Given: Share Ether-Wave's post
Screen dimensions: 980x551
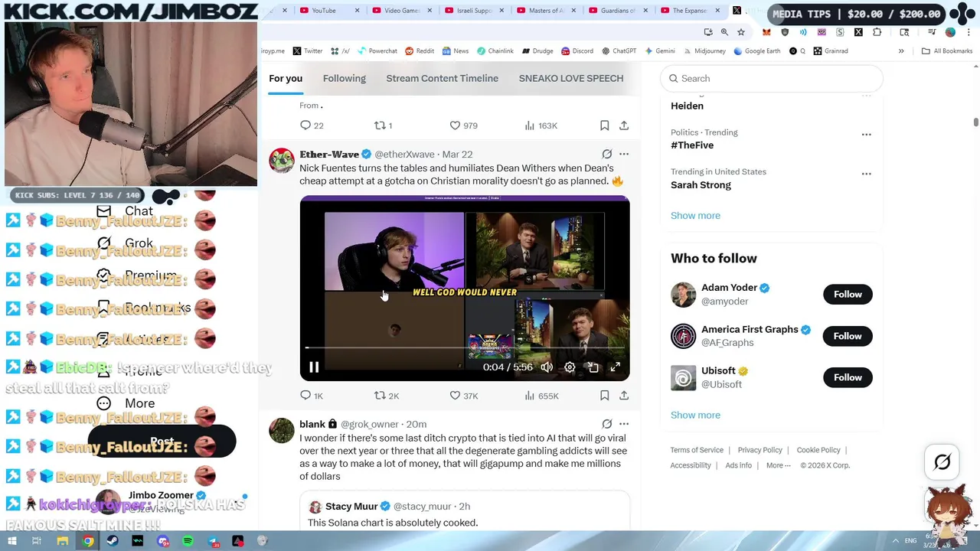Looking at the screenshot, I should pos(624,396).
